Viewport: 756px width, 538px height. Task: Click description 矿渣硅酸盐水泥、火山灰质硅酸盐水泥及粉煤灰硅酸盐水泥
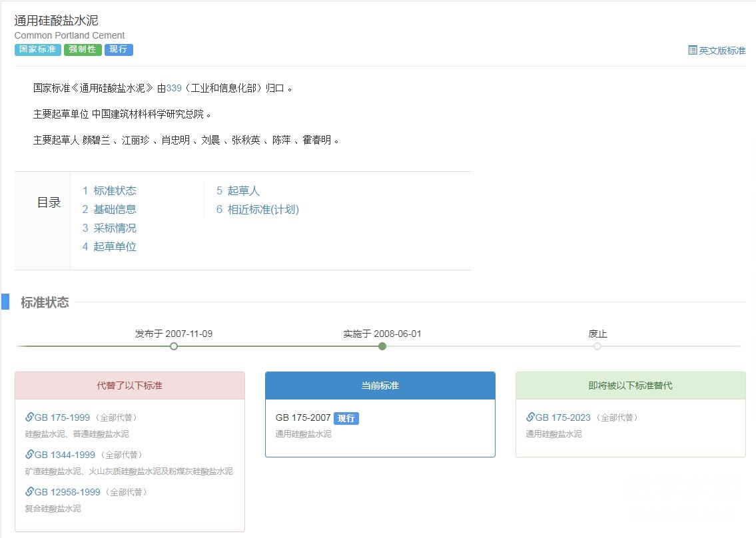tap(129, 471)
